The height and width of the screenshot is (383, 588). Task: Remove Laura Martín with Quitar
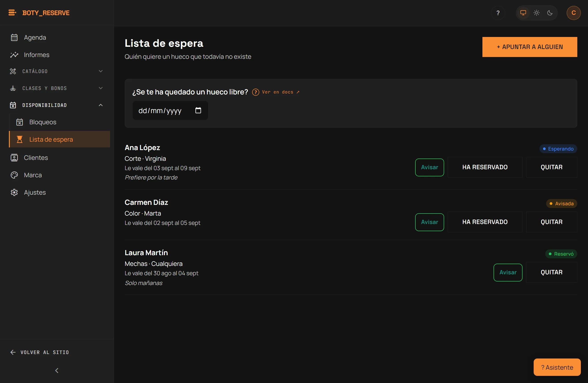[551, 272]
